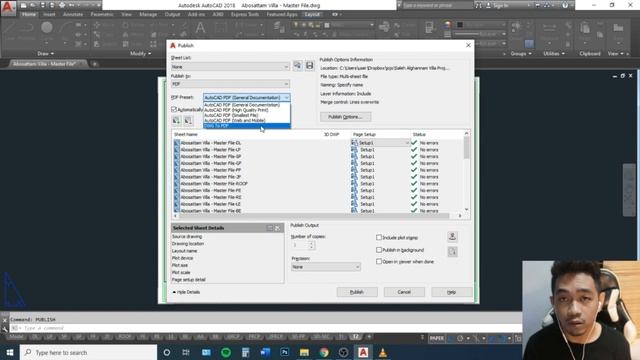Viewport: 640px width, 360px height.
Task: Open the Sheet List dropdown
Action: pos(230,67)
